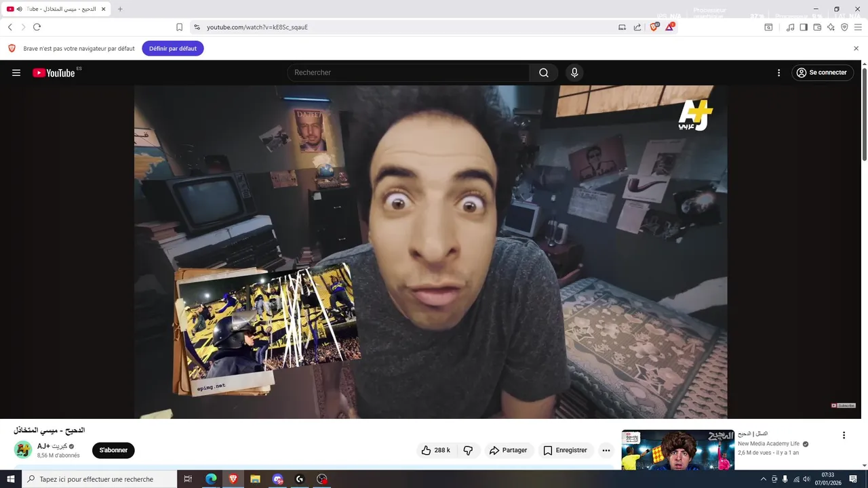Open the YouTube guide hamburger menu
868x488 pixels.
[x=16, y=73]
